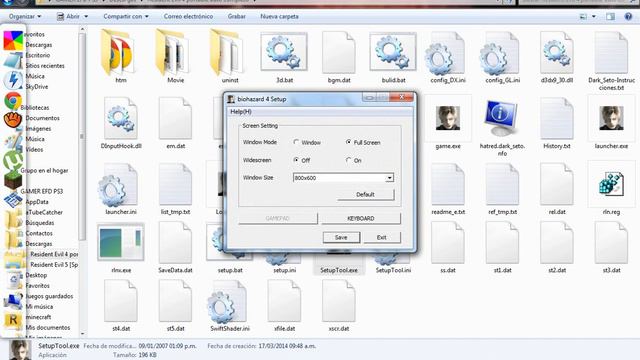Viewport: 640px width, 360px height.
Task: Select the Resident Evil 4 folder in the sidebar
Action: point(54,254)
